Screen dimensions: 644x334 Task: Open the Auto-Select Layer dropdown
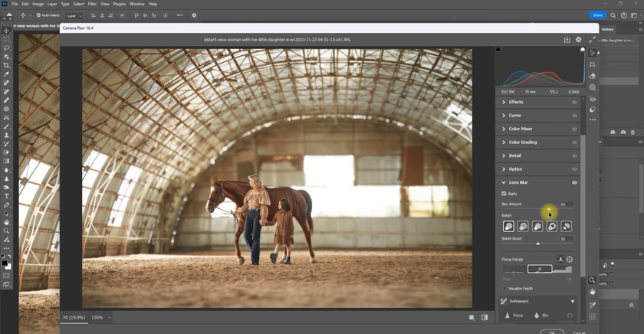pyautogui.click(x=74, y=15)
